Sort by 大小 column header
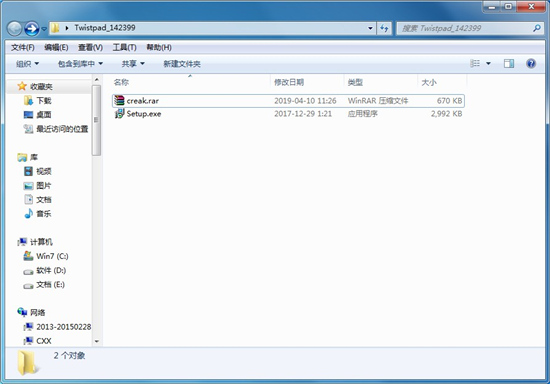The width and height of the screenshot is (550, 384). pyautogui.click(x=429, y=82)
